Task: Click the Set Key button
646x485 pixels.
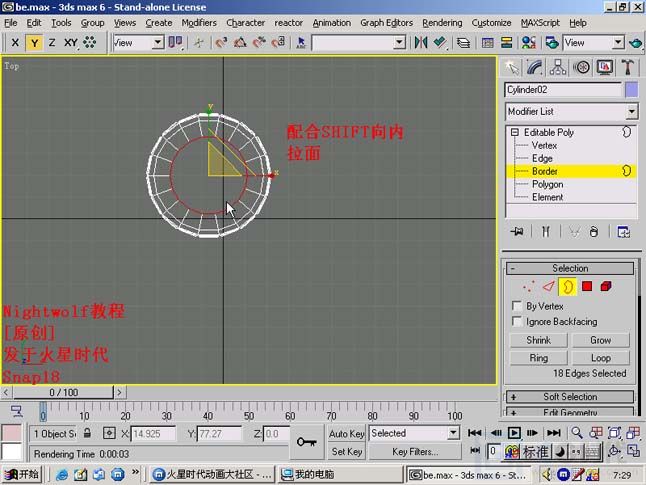Action: pos(346,452)
